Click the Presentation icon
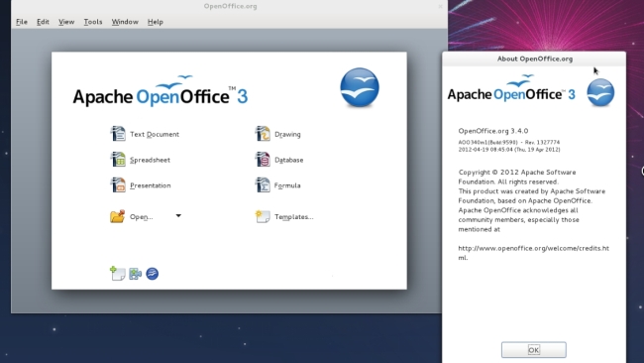The width and height of the screenshot is (644, 363). pyautogui.click(x=118, y=184)
